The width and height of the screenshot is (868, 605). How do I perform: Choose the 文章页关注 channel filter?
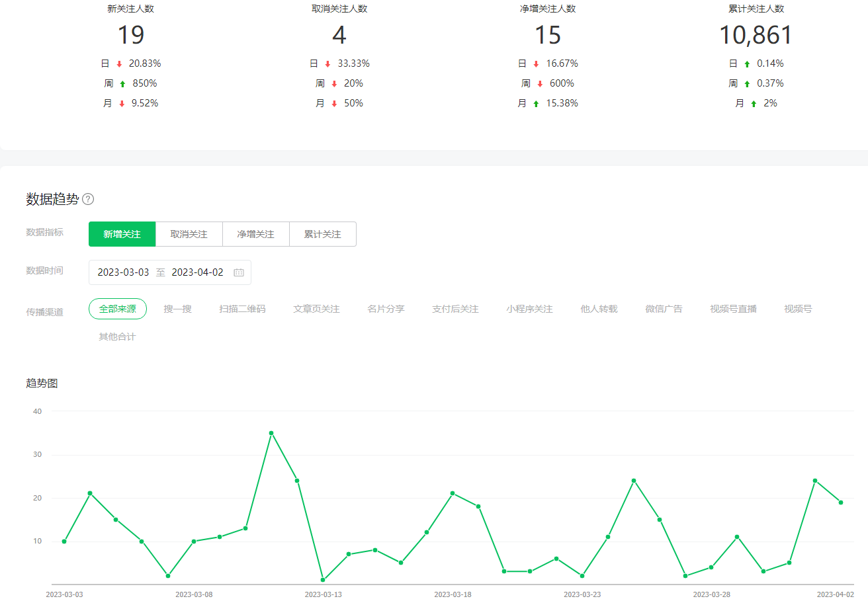316,309
